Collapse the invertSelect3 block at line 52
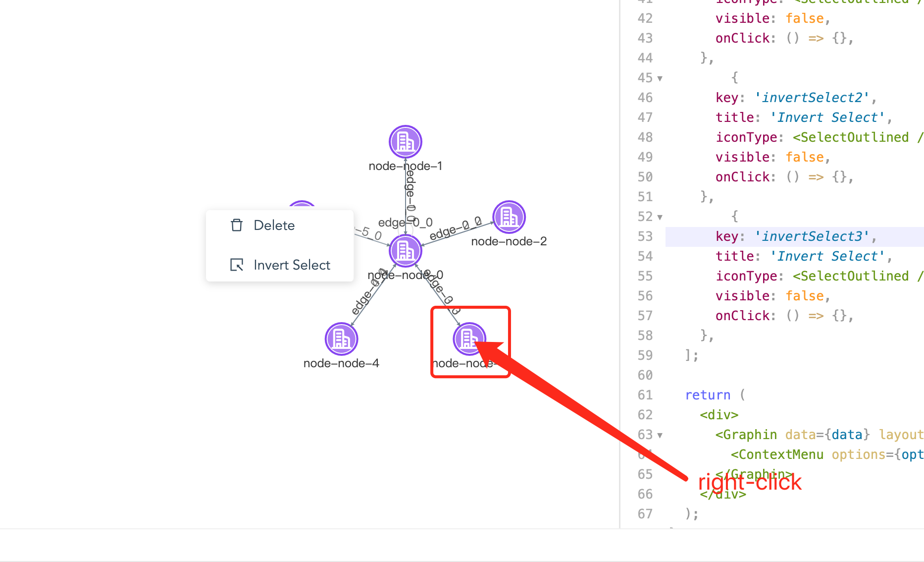Viewport: 924px width, 562px height. click(x=659, y=217)
